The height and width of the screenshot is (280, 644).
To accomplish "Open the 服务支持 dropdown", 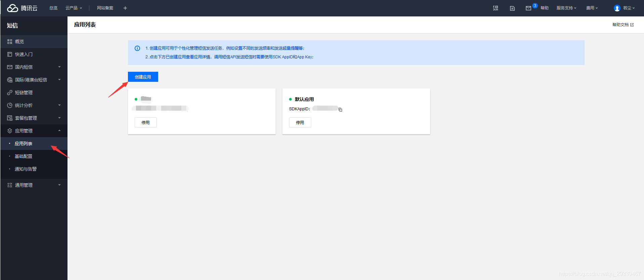I will (566, 8).
